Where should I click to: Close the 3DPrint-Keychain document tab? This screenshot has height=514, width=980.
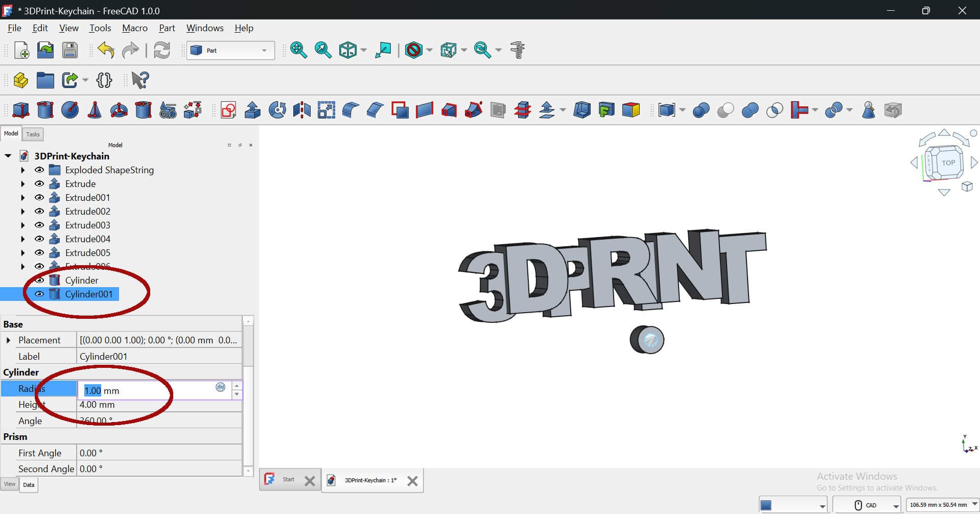pyautogui.click(x=412, y=481)
